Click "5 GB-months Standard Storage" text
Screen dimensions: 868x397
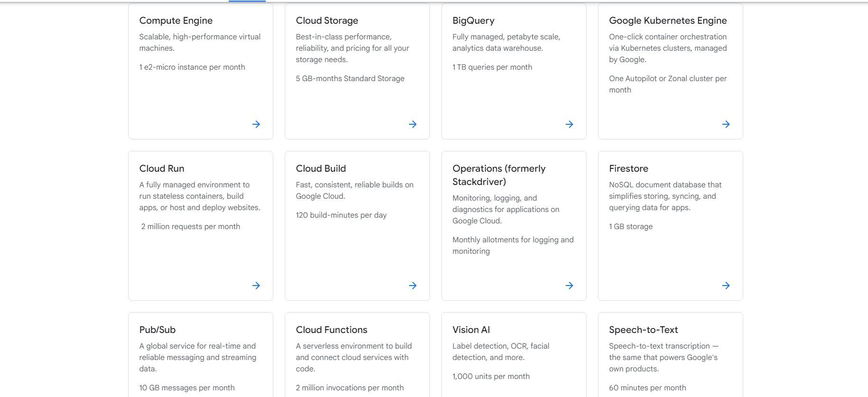pos(350,78)
